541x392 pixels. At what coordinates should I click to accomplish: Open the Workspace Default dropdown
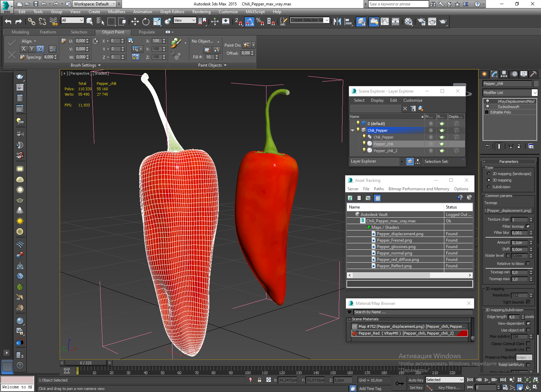click(x=114, y=4)
